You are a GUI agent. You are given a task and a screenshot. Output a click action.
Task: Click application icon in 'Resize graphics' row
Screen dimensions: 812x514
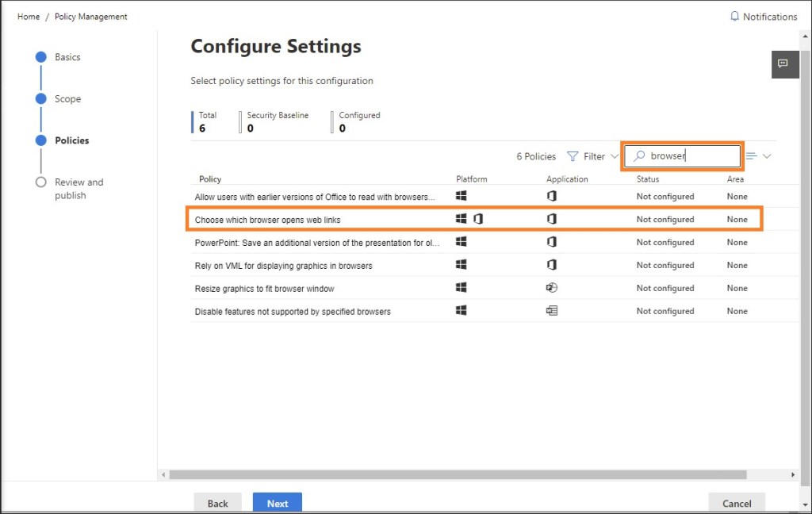coord(552,287)
